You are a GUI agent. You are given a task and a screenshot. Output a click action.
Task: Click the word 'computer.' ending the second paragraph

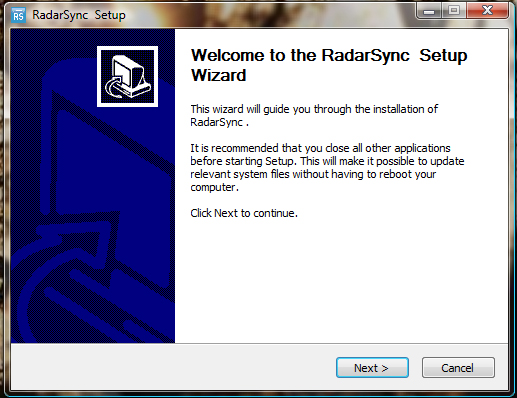214,187
